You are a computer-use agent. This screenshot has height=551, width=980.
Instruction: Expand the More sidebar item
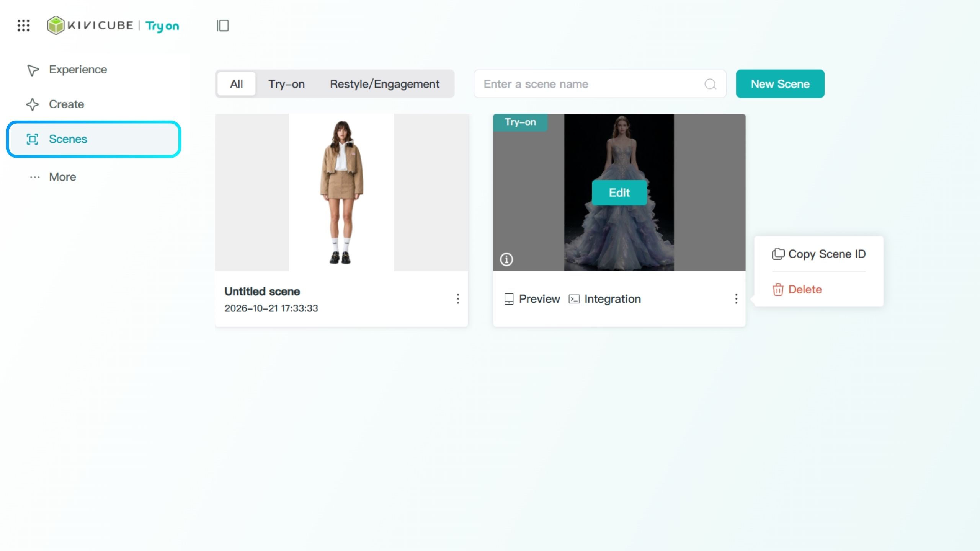(x=53, y=177)
